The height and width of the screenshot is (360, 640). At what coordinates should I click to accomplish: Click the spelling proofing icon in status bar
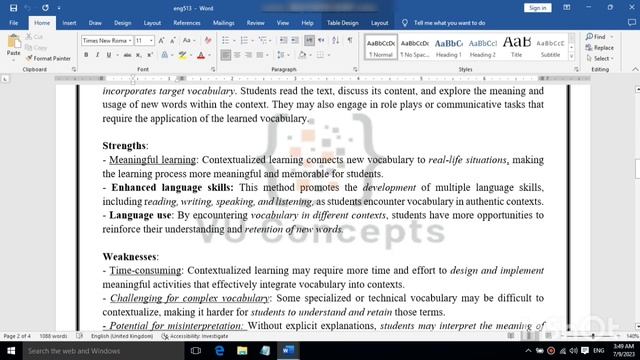pos(79,336)
